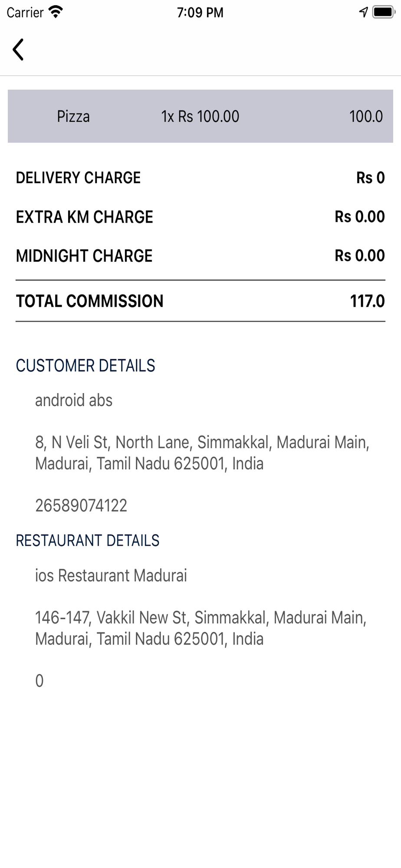401x868 pixels.
Task: Tap the 1x Rs 100.00 quantity text
Action: [x=200, y=116]
